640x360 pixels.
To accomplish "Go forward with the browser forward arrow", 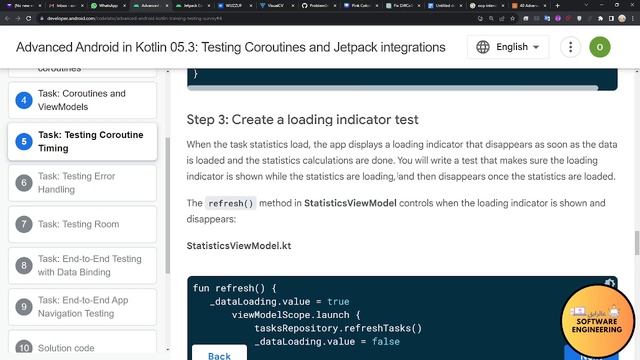I will 18,18.
